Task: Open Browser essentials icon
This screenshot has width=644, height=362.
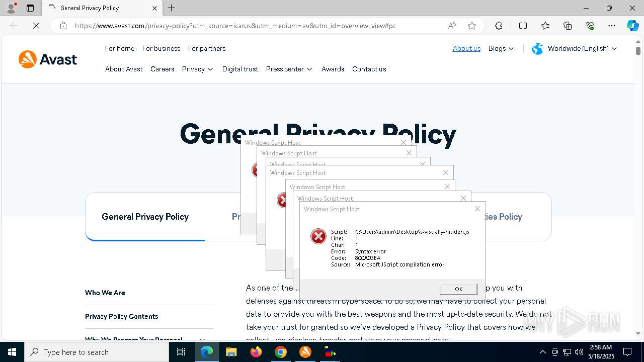Action: point(590,26)
